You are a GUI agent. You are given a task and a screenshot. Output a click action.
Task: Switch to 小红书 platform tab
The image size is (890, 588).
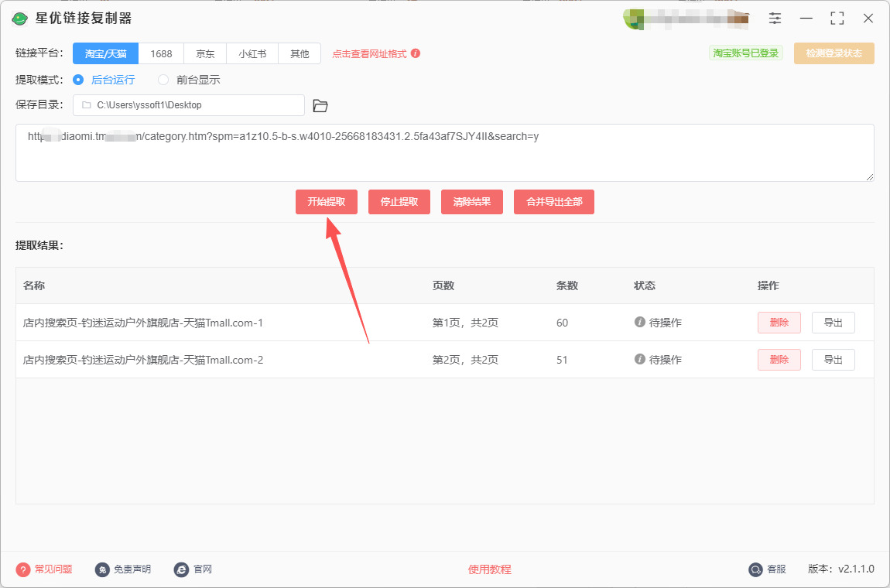(x=252, y=53)
